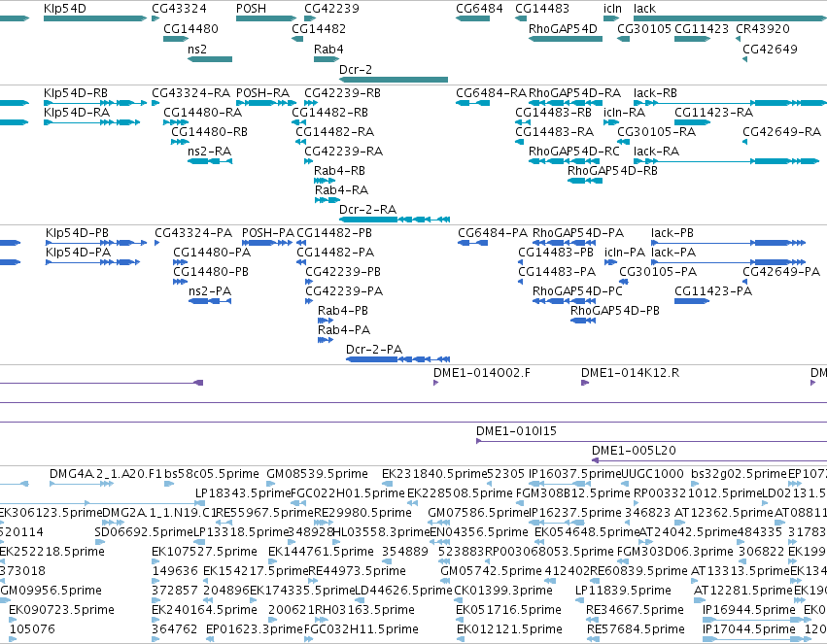Select the CK01399.3prime EST label

(503, 591)
